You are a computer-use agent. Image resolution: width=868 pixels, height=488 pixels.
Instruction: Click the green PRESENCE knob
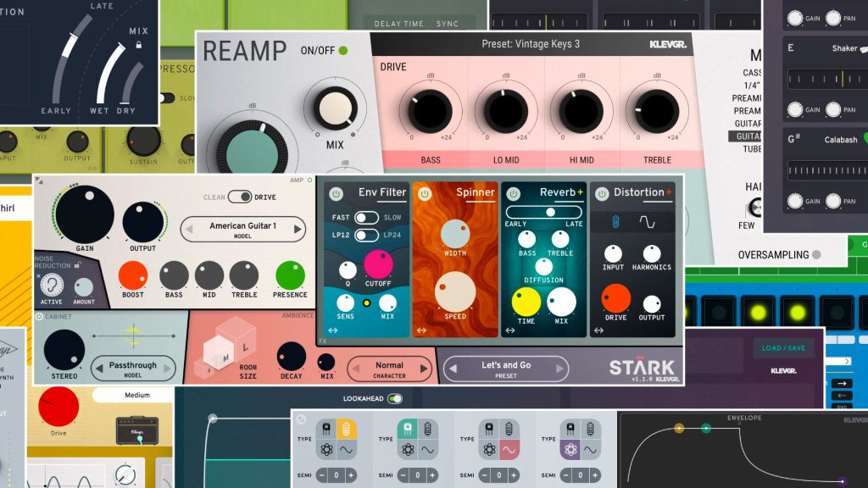(290, 275)
